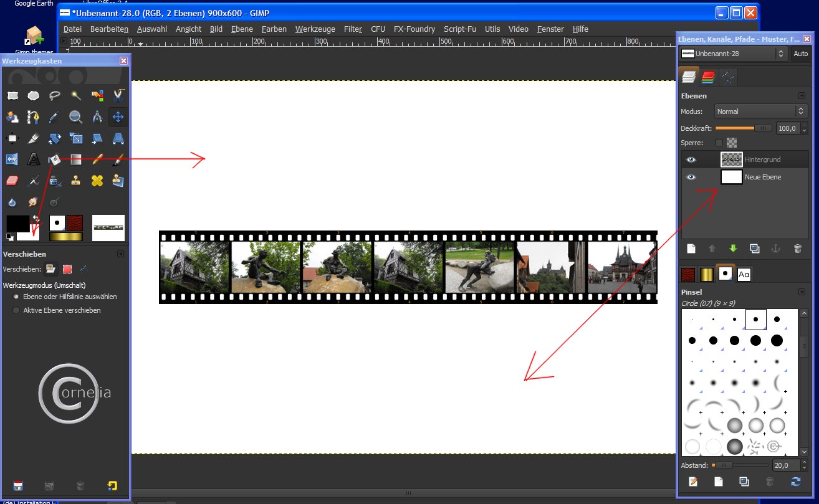Choose the Flip tool

click(12, 159)
